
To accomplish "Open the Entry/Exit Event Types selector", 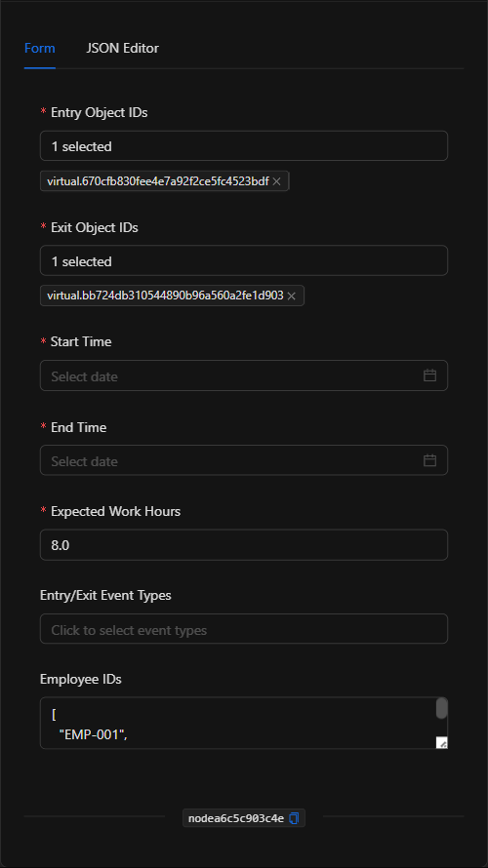I will [244, 629].
